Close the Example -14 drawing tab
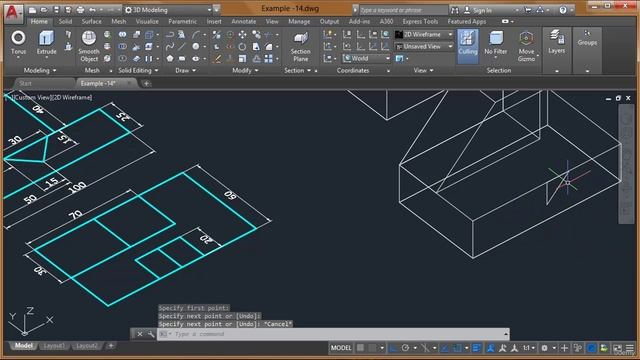The height and width of the screenshot is (360, 640). pos(129,83)
